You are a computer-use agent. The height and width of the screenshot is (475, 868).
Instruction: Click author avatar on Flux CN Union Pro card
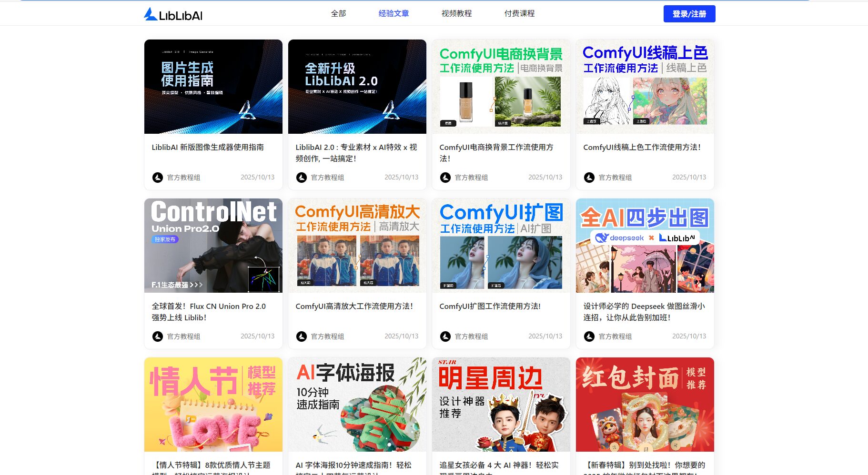tap(158, 336)
